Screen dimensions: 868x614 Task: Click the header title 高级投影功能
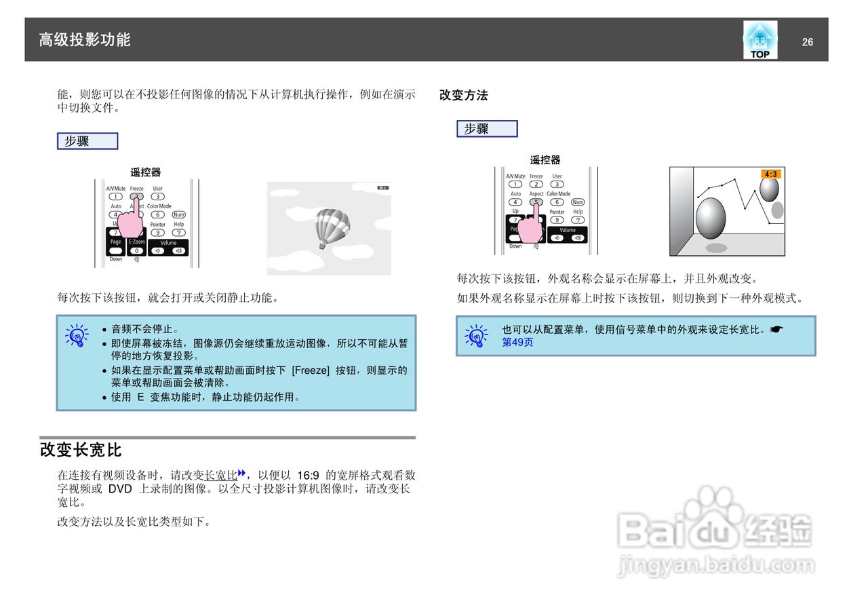click(x=85, y=39)
